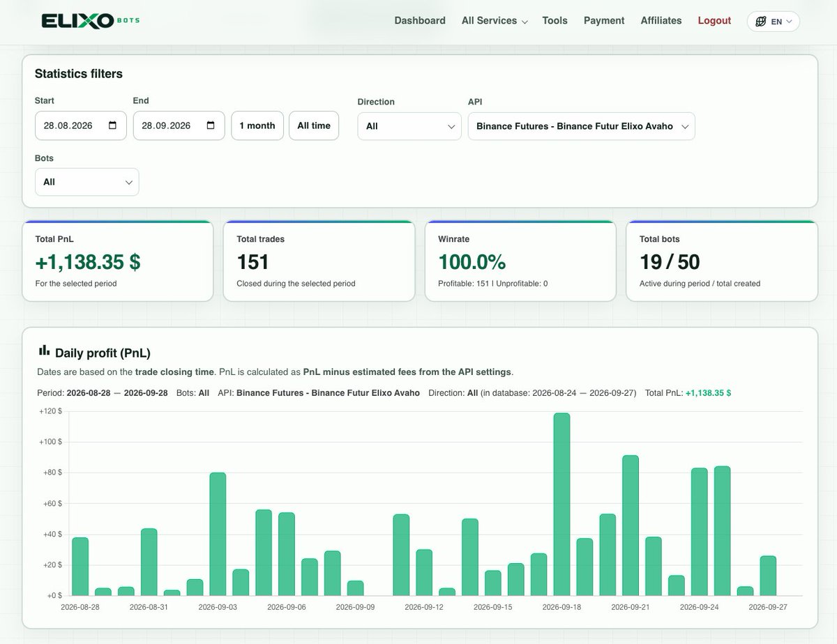Apply the 1 month range filter
This screenshot has width=837, height=644.
click(x=257, y=125)
